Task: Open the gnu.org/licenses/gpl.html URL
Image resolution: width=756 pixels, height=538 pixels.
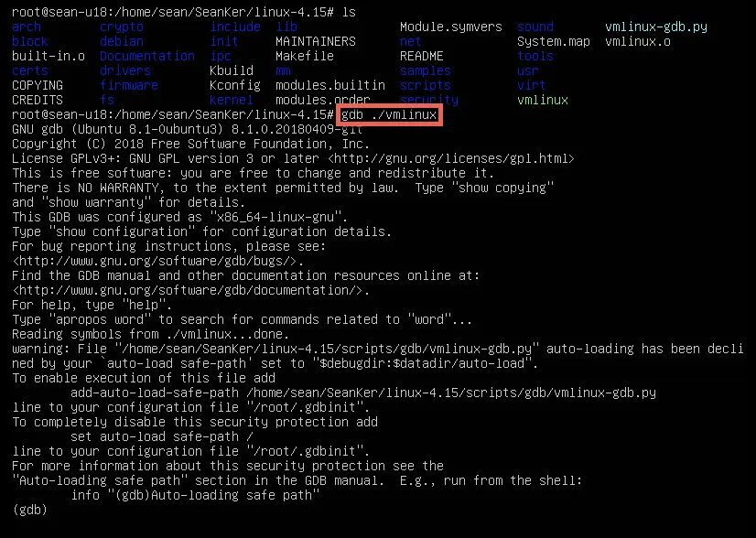Action: tap(451, 158)
